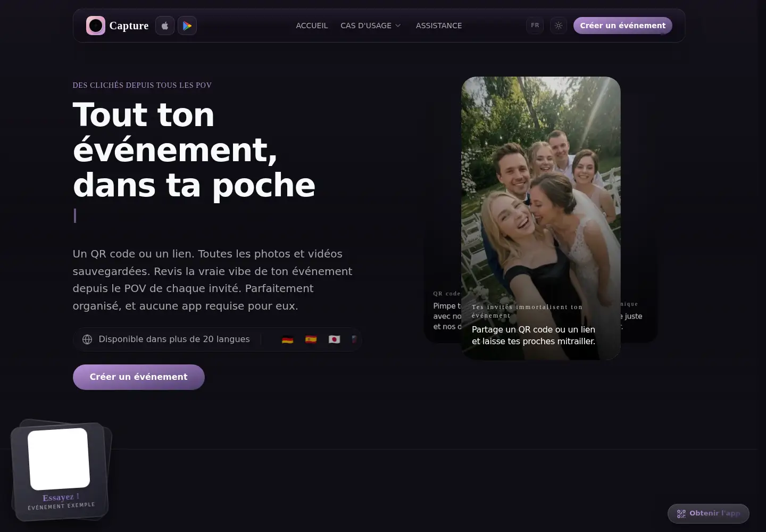Go to the ACCUEIL page
The image size is (766, 532).
point(312,26)
